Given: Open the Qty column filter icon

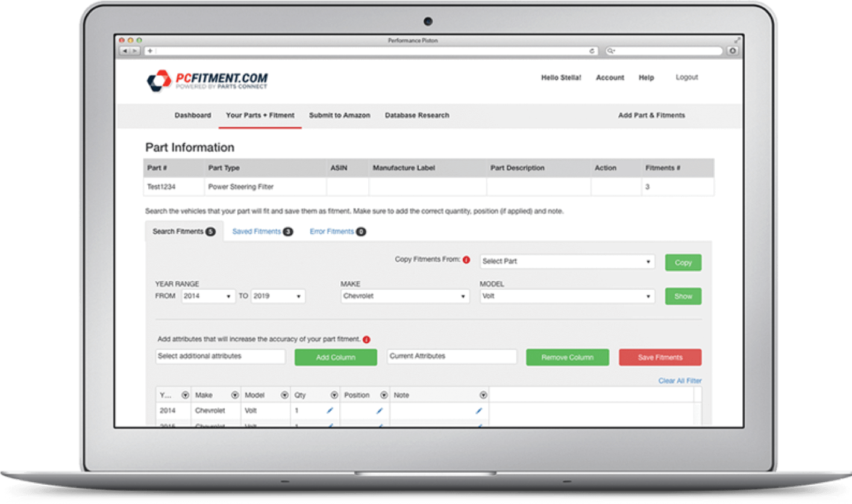Looking at the screenshot, I should click(334, 396).
